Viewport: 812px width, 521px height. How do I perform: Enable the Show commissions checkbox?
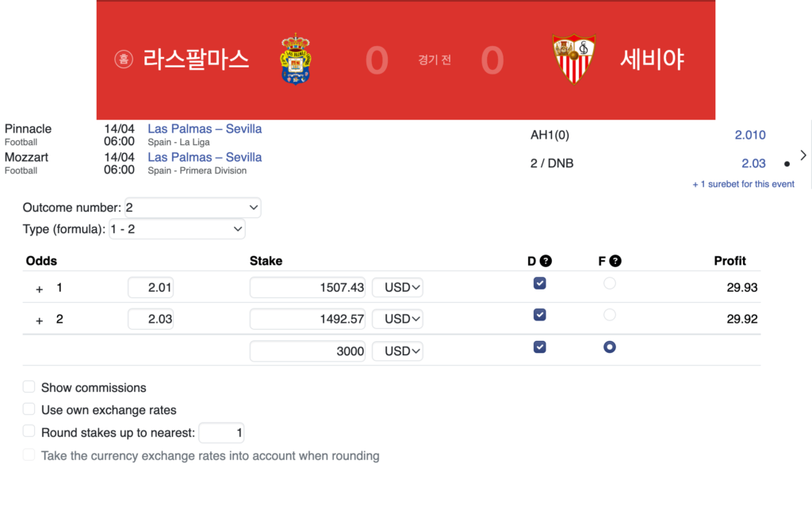(29, 387)
